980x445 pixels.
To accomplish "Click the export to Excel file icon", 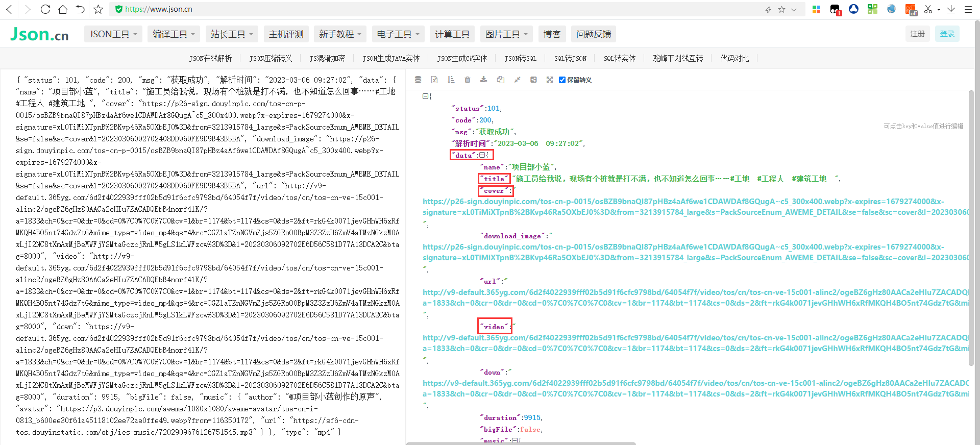I will tap(434, 80).
